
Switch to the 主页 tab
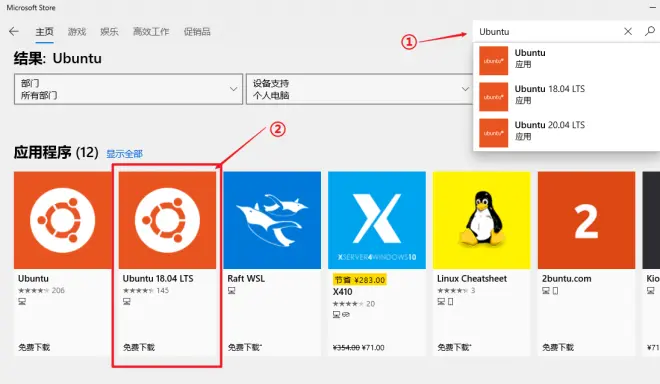44,32
